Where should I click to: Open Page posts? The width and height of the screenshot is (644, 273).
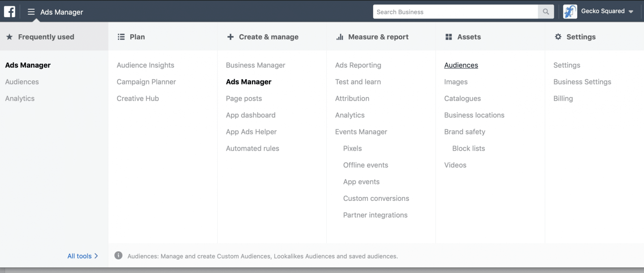click(x=244, y=99)
